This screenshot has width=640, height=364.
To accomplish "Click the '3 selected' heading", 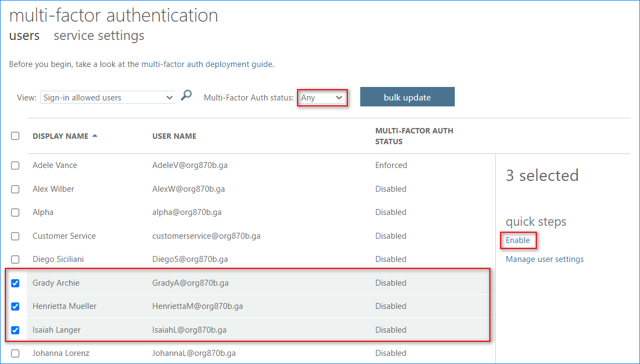I will (542, 175).
